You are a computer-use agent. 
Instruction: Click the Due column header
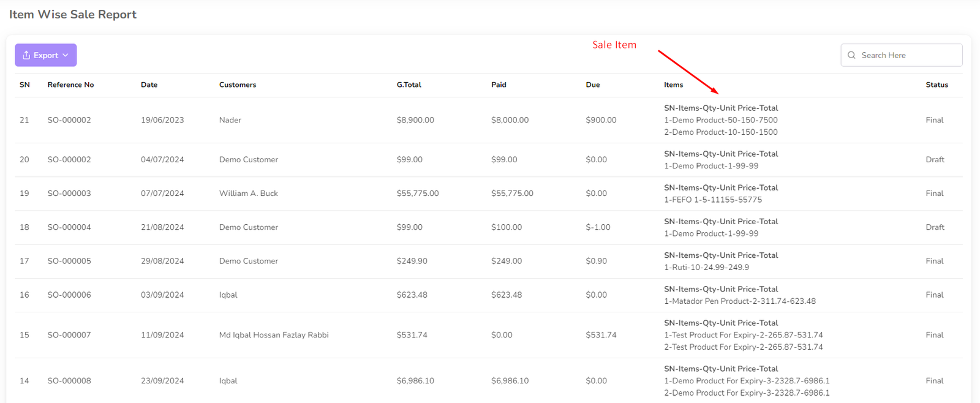pos(592,85)
